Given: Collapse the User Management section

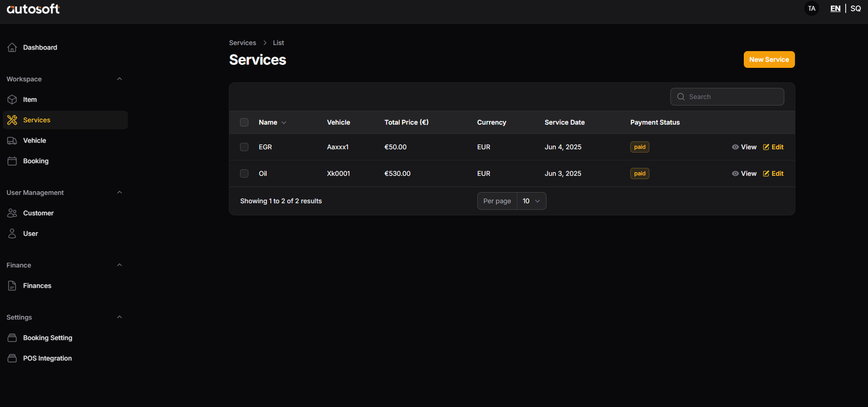Looking at the screenshot, I should pyautogui.click(x=119, y=193).
